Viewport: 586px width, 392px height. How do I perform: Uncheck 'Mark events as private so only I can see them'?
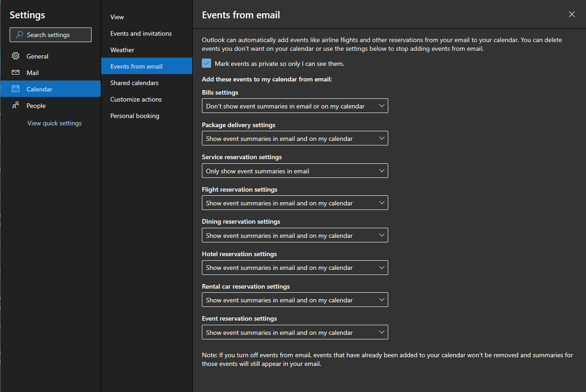(x=206, y=63)
